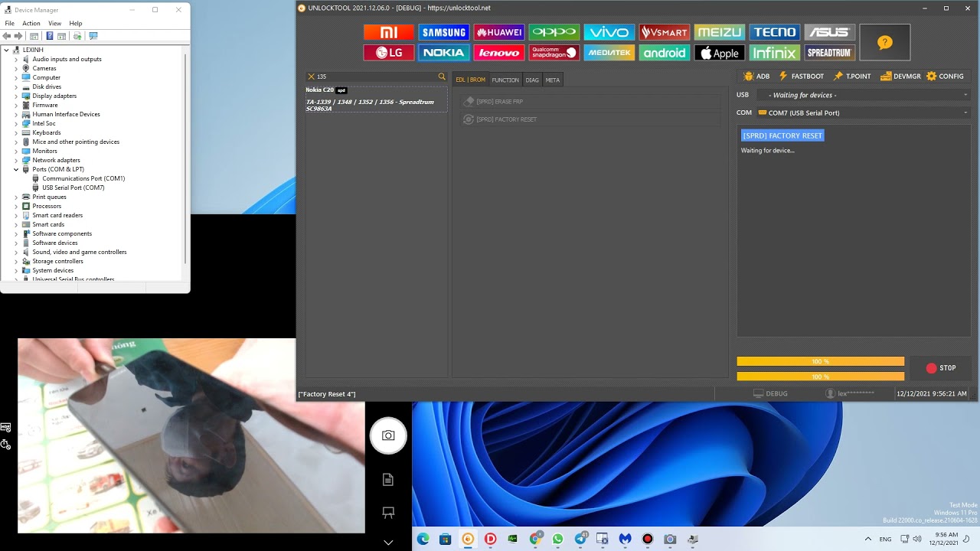Open the CONFIG settings
Screen dimensions: 980x551
click(x=945, y=77)
